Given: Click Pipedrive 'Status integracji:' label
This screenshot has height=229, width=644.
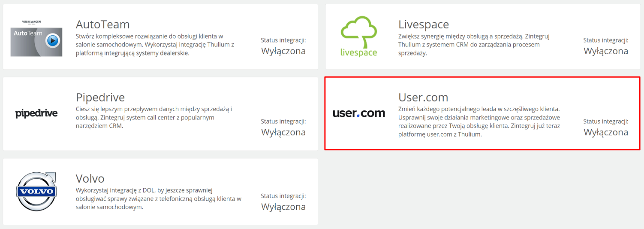Looking at the screenshot, I should pyautogui.click(x=283, y=121).
